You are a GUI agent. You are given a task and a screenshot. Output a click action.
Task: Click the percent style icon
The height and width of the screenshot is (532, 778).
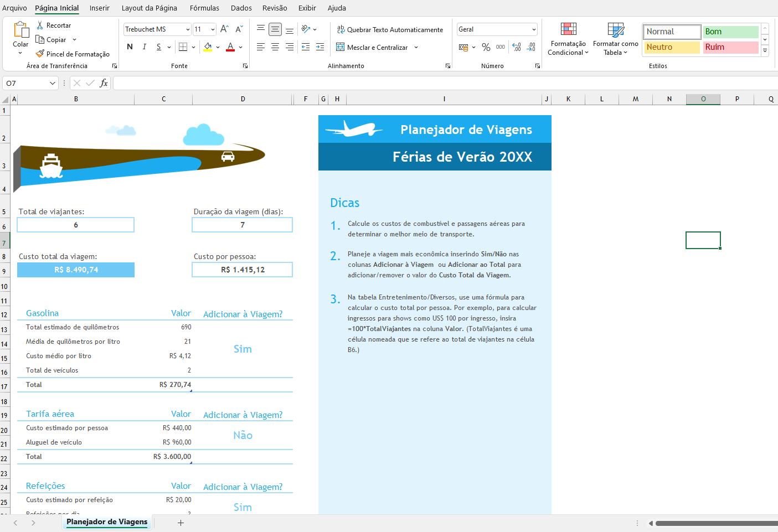tap(486, 48)
